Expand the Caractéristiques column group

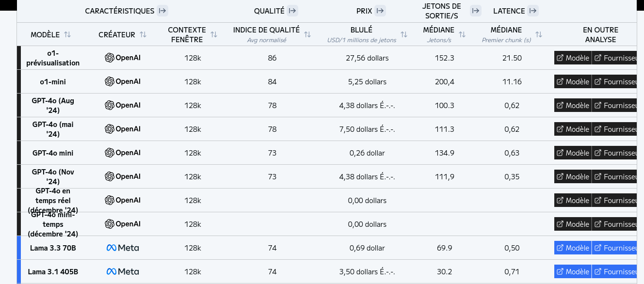click(x=162, y=11)
